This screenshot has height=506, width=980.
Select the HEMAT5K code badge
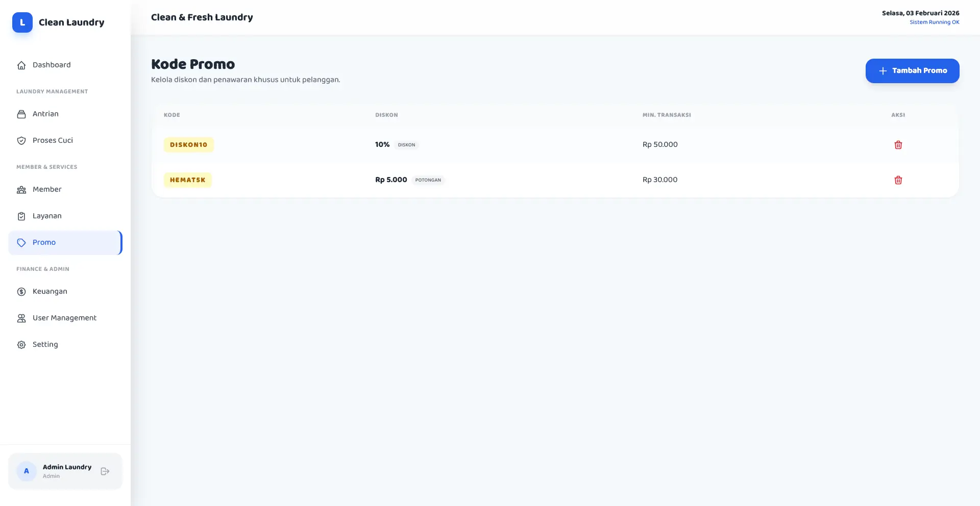[x=187, y=180]
